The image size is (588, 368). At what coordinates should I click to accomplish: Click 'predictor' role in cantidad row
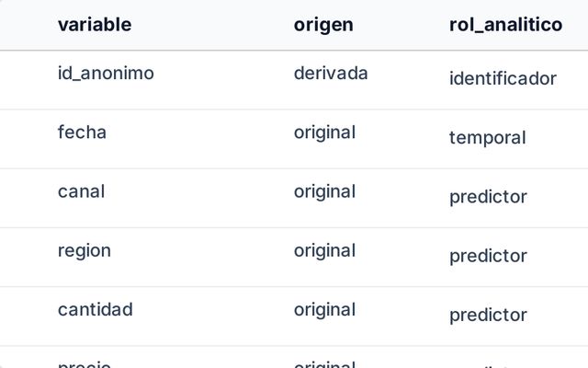pyautogui.click(x=488, y=316)
